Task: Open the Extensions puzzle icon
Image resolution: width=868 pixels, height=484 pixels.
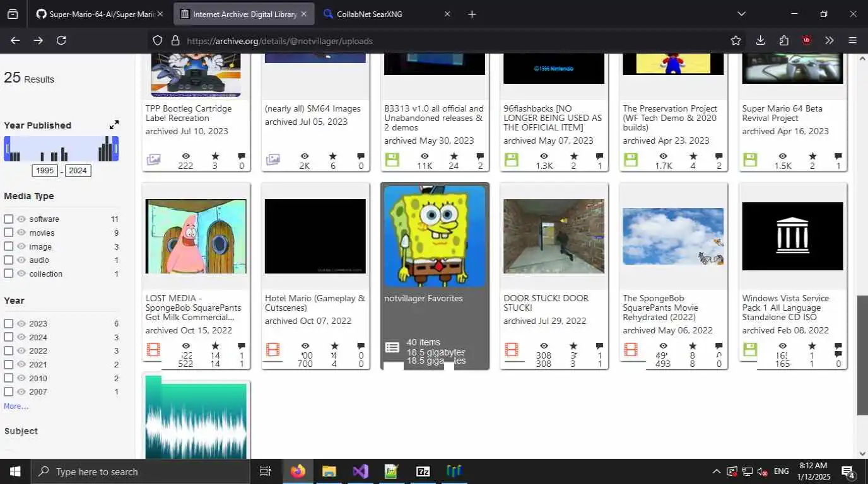Action: 783,40
